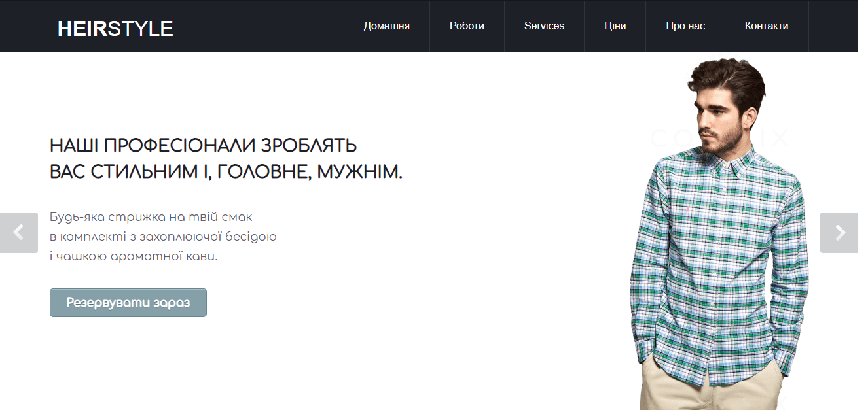Click the Резервувати зараз button
This screenshot has width=868, height=410.
(x=128, y=303)
